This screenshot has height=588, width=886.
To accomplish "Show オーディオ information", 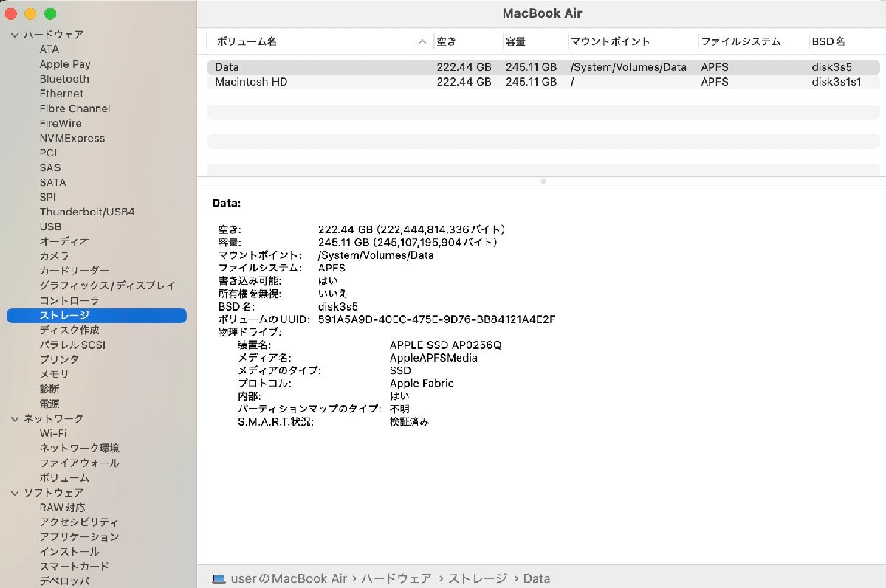I will click(64, 241).
